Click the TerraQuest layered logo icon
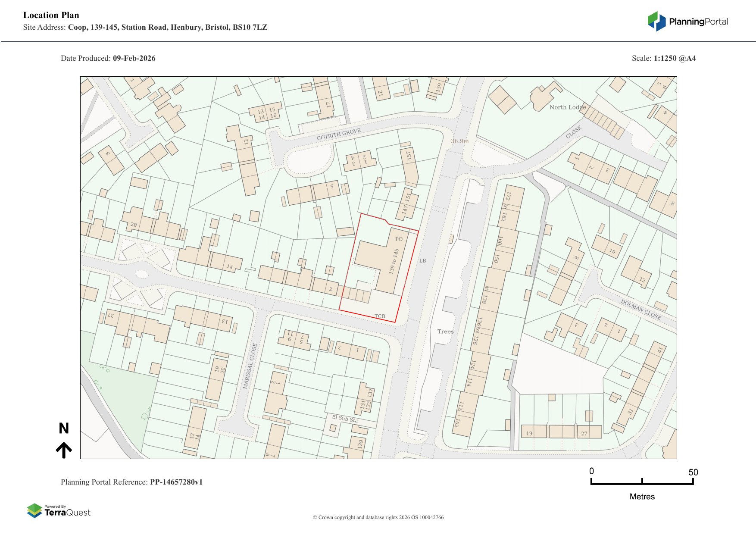This screenshot has height=535, width=756. tap(34, 510)
